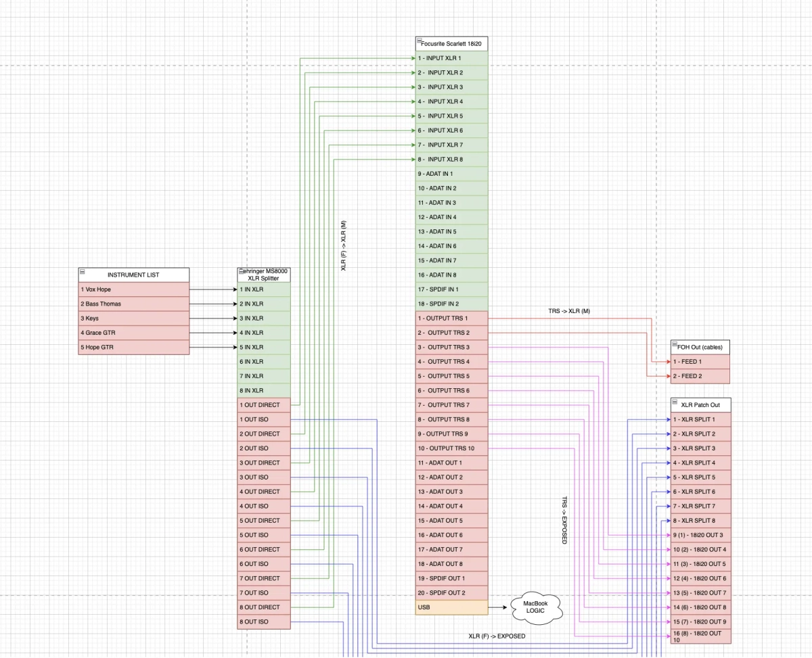The height and width of the screenshot is (658, 812).
Task: Select the XLR (F) -> EXPOSED label
Action: coord(497,636)
